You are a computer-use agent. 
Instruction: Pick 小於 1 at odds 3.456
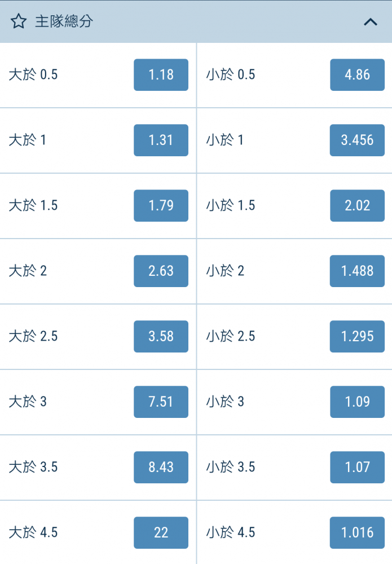[x=357, y=140]
